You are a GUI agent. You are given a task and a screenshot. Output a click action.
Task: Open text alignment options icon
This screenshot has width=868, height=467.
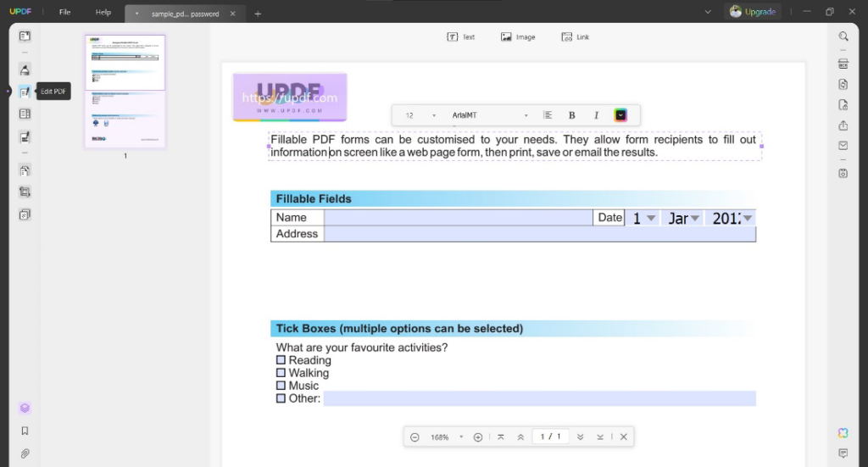point(548,115)
